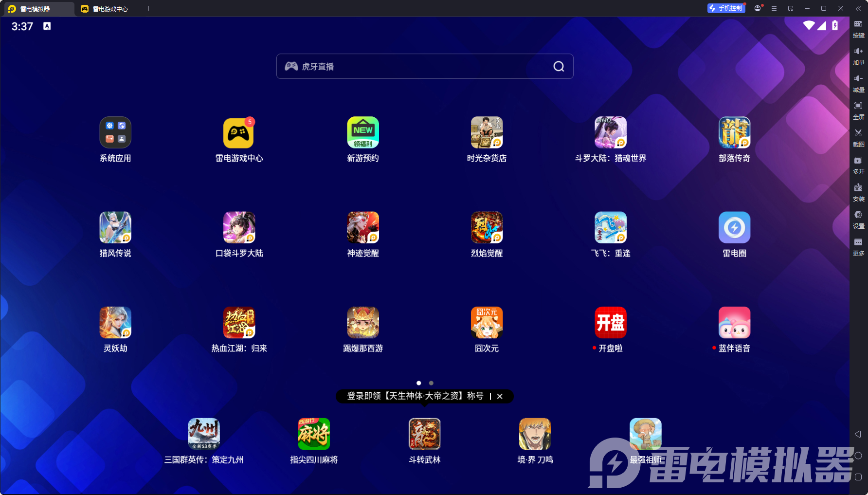Tap the Android home circle button
This screenshot has width=868, height=495.
coord(858,456)
